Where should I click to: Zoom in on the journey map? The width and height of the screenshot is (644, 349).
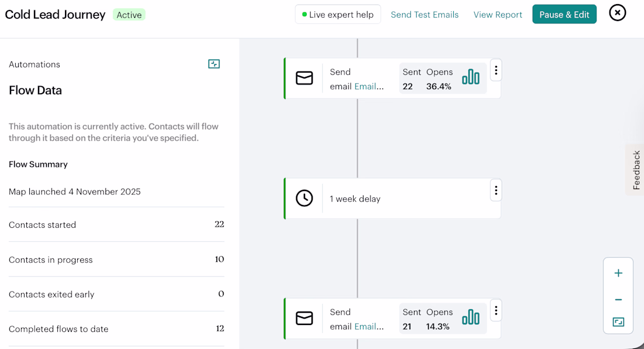click(x=618, y=273)
